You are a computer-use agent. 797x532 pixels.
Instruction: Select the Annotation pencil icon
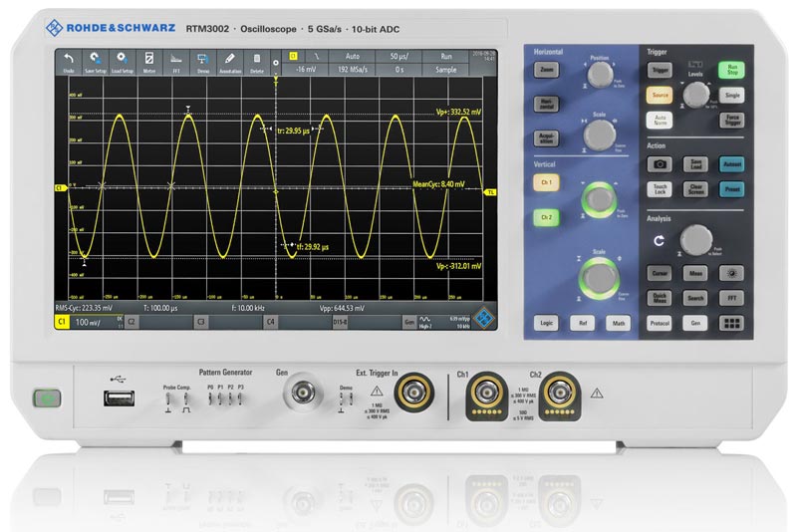coord(230,63)
